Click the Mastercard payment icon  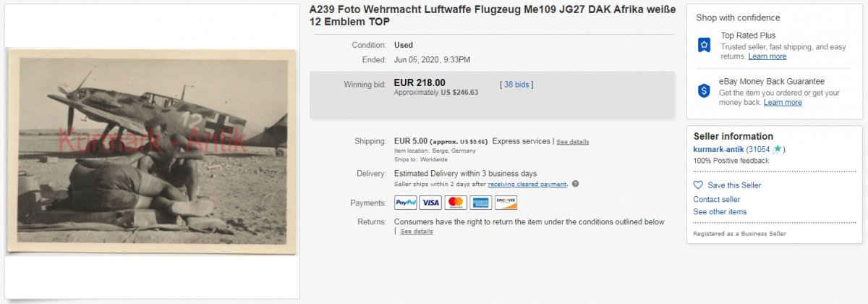click(x=456, y=203)
